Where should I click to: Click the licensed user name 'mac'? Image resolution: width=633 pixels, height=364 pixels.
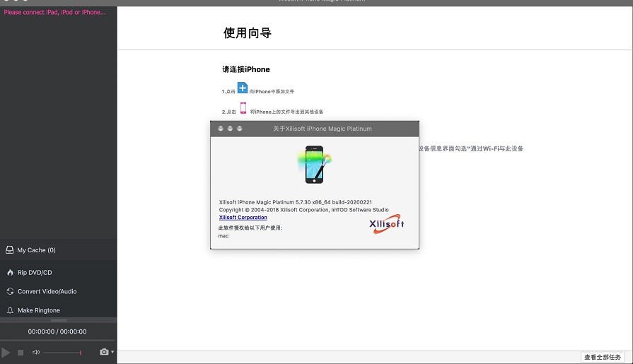223,236
